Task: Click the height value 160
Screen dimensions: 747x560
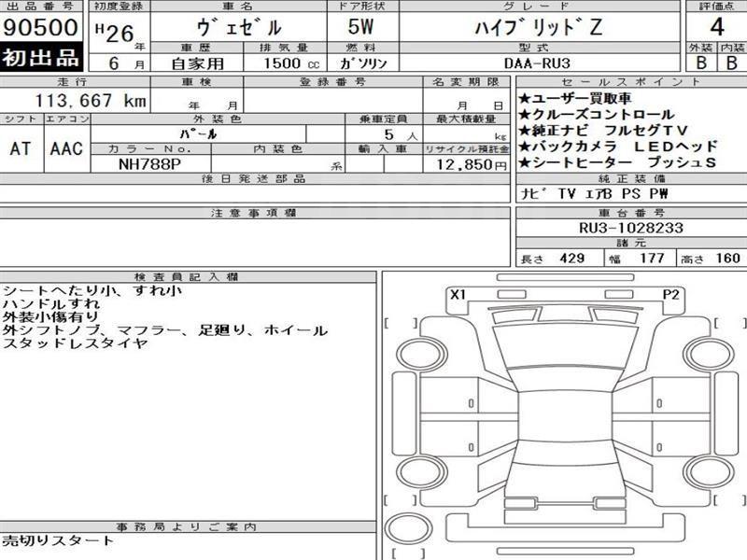Action: [727, 259]
